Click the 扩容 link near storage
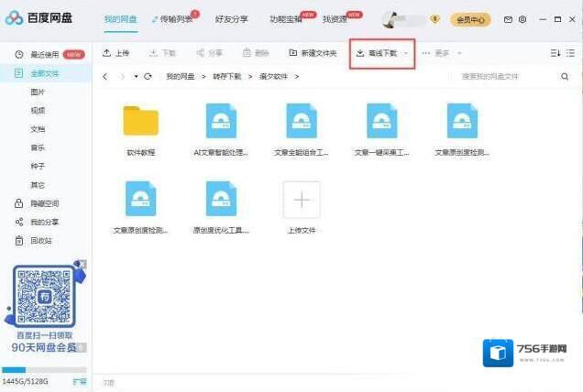Screen dimensions: 583x392 coord(80,379)
